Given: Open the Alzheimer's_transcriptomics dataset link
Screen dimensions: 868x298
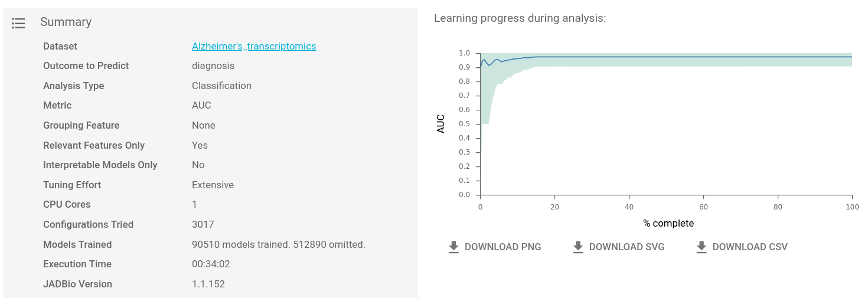Looking at the screenshot, I should tap(254, 46).
